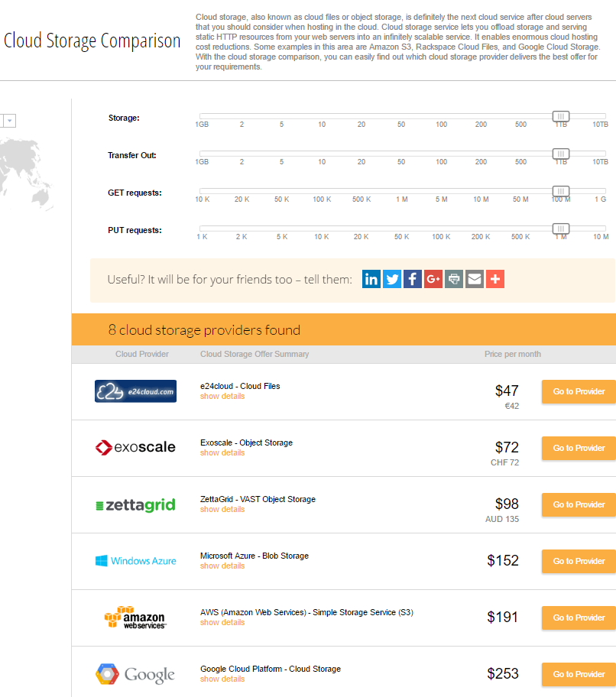The width and height of the screenshot is (616, 697).
Task: Click the print icon
Action: pos(454,279)
